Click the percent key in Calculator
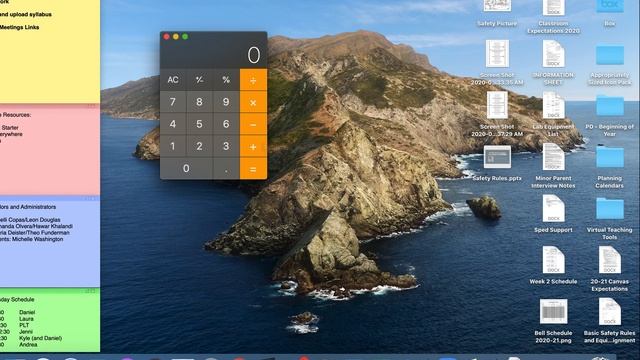This screenshot has width=640, height=360. pos(226,80)
